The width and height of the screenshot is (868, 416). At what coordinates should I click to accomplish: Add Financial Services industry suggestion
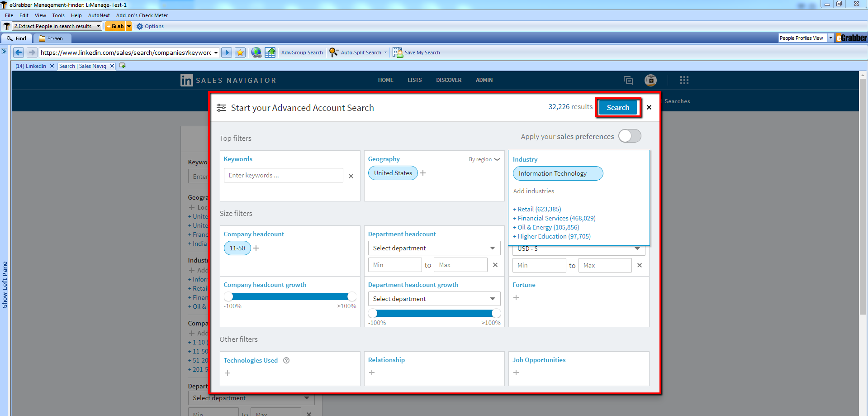pyautogui.click(x=554, y=218)
